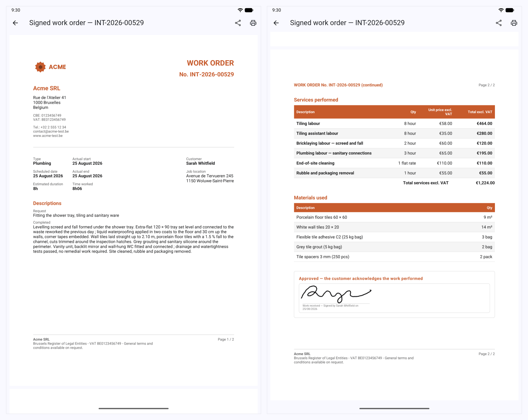Select the customer name 'Sarah Whitfield'
This screenshot has height=420, width=528.
tap(200, 164)
